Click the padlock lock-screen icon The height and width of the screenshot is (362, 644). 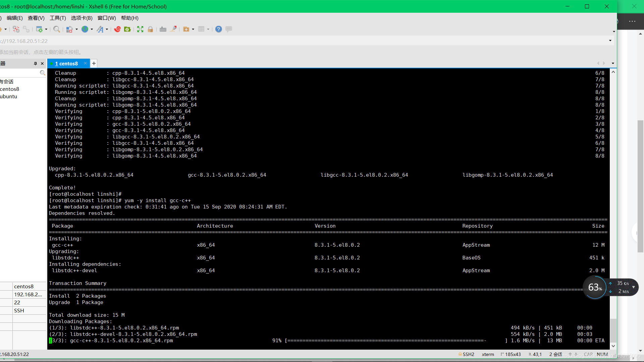coord(150,29)
